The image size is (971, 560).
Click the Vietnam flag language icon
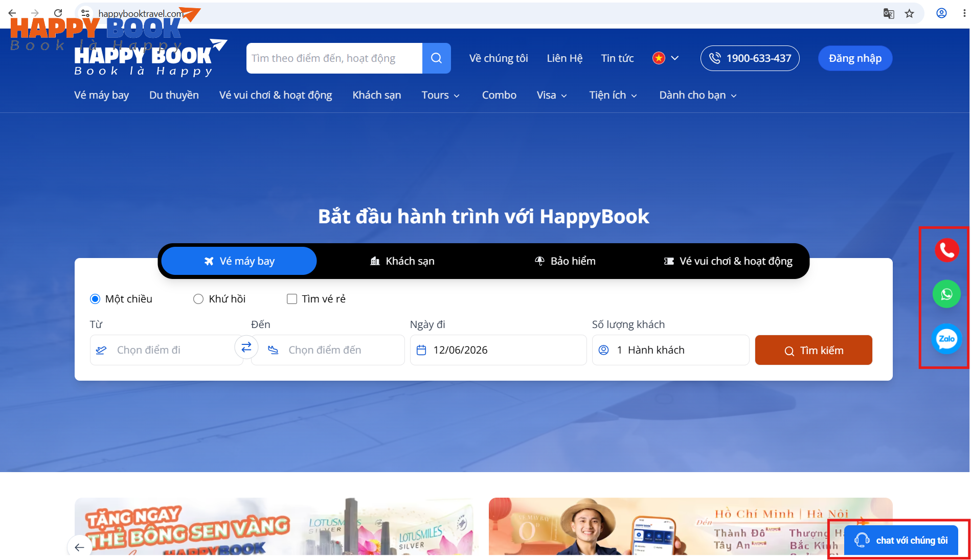(659, 58)
